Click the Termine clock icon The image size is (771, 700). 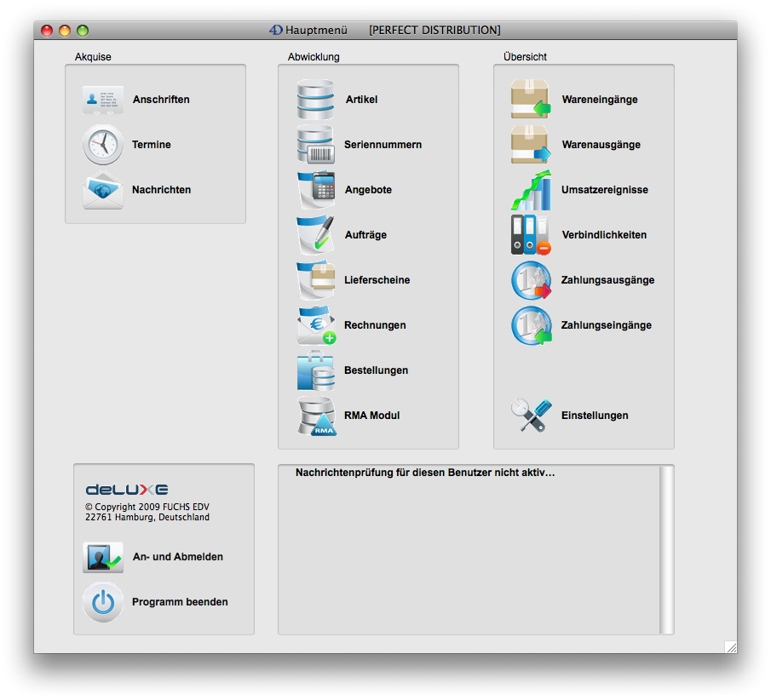(103, 145)
